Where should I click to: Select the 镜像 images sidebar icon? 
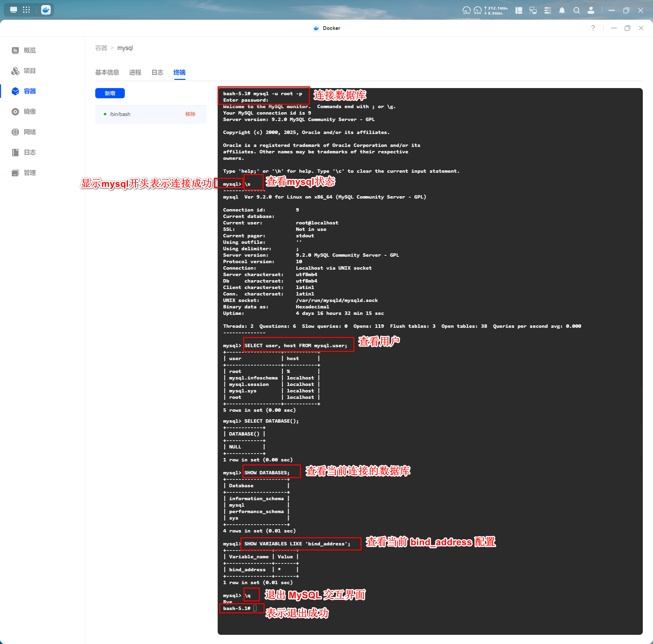[15, 112]
